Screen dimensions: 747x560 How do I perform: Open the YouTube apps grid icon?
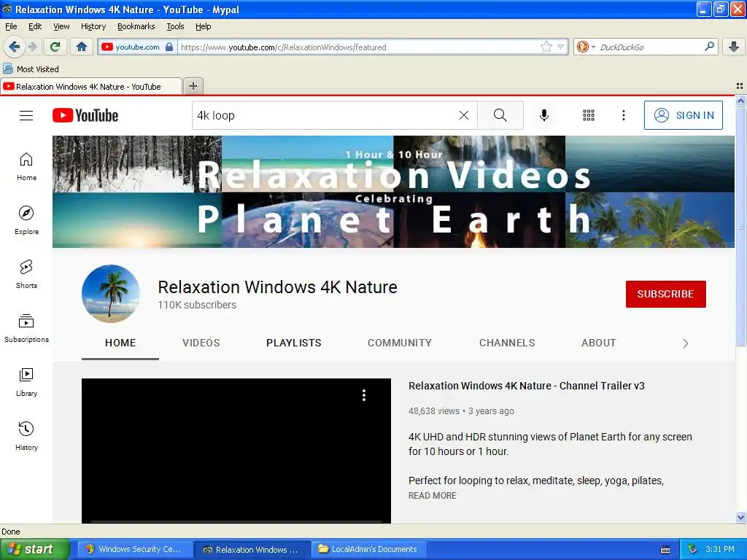(589, 115)
